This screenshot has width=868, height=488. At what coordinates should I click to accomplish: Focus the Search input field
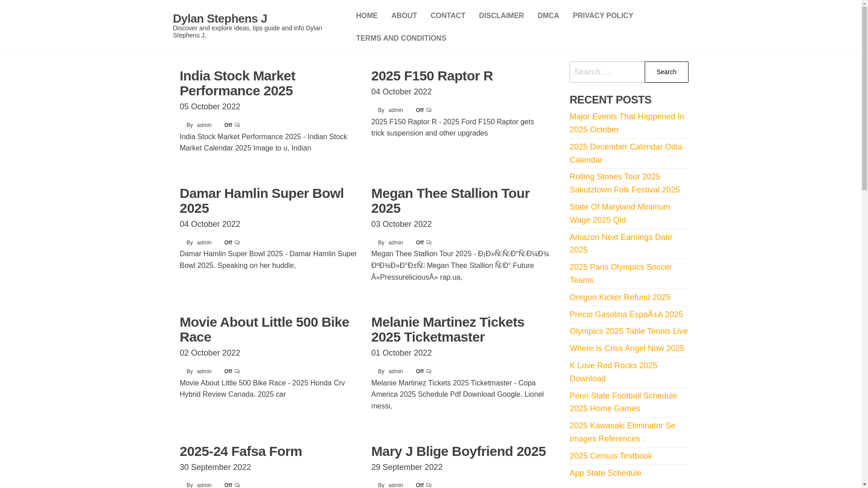pyautogui.click(x=607, y=72)
